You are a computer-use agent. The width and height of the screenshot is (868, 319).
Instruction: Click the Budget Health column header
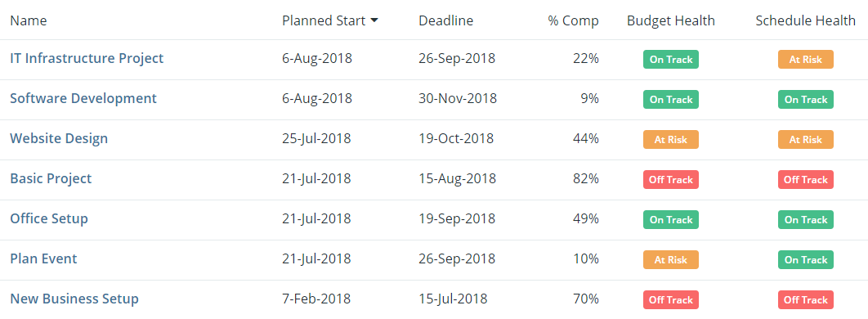point(671,21)
